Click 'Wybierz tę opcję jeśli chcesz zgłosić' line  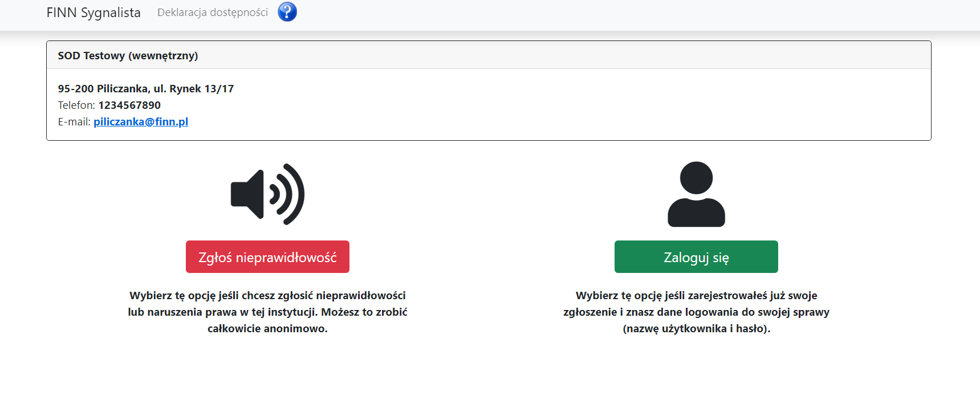pos(222,295)
